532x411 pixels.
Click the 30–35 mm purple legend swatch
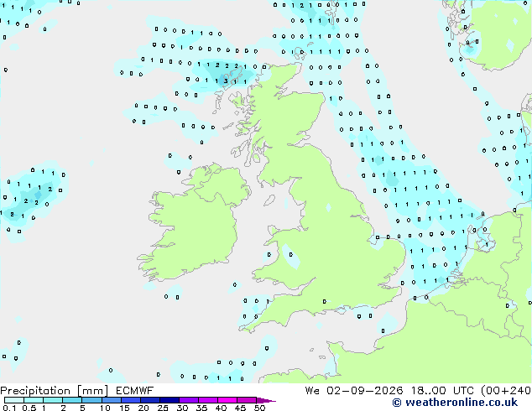pos(189,400)
